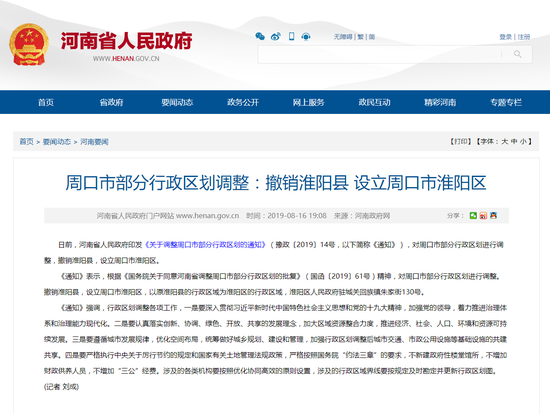Click the Henan government national emblem logo
Screen dimensions: 550x414
coord(29,44)
